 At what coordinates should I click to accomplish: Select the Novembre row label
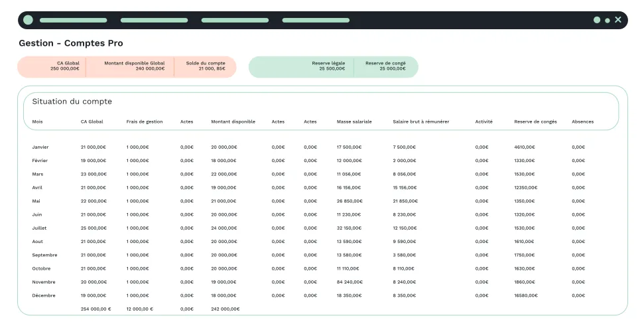(44, 282)
